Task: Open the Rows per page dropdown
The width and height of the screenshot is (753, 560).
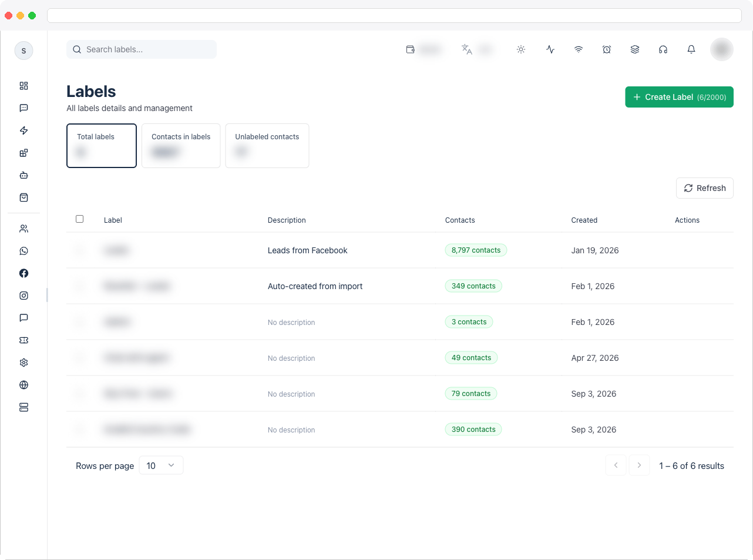Action: pos(161,465)
